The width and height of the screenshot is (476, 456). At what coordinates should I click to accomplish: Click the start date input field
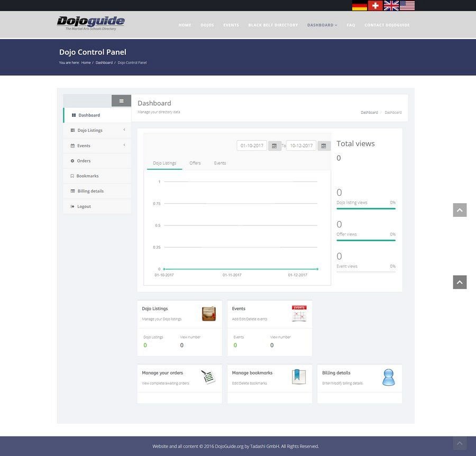tap(252, 145)
